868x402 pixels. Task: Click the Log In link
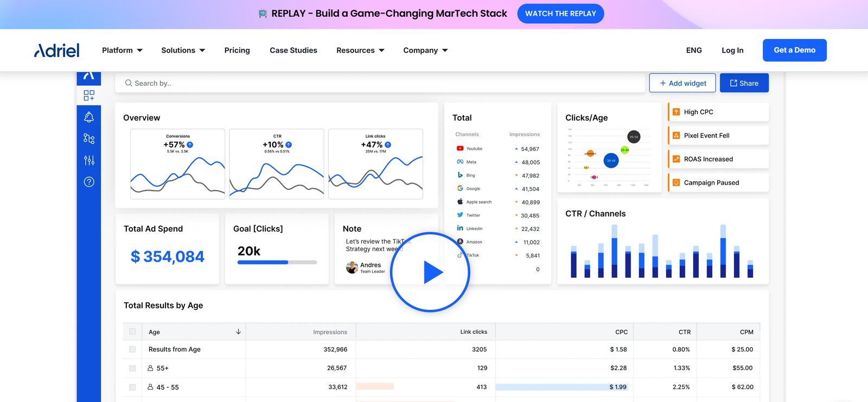[x=732, y=50]
